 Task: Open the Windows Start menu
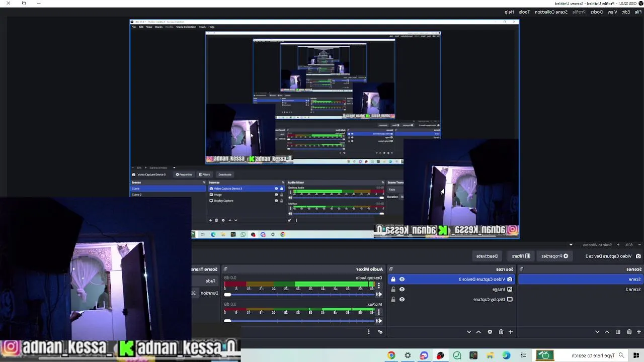(636, 355)
